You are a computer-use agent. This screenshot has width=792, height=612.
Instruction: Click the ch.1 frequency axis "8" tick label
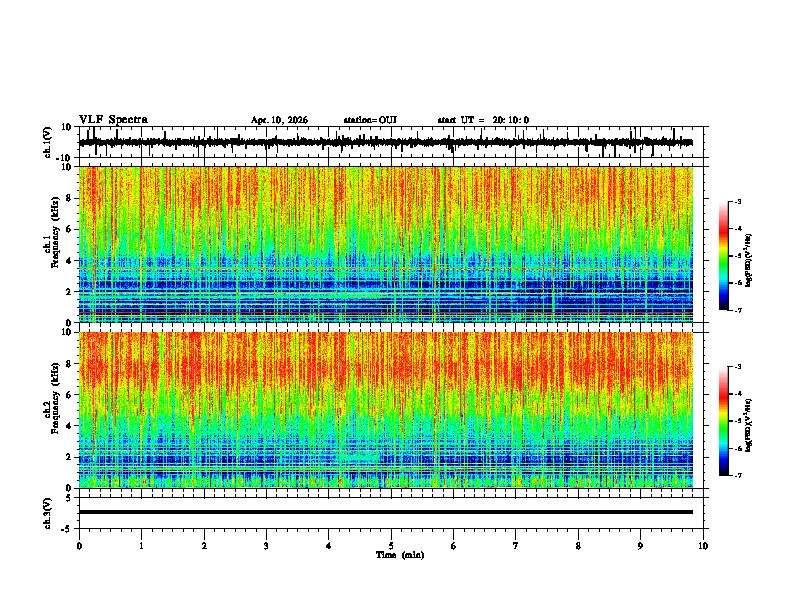tap(69, 198)
